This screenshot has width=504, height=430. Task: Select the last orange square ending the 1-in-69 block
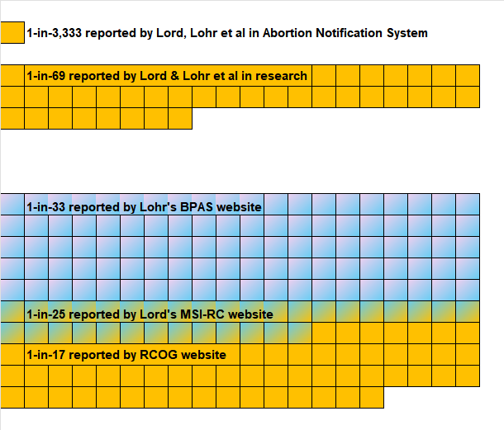180,119
